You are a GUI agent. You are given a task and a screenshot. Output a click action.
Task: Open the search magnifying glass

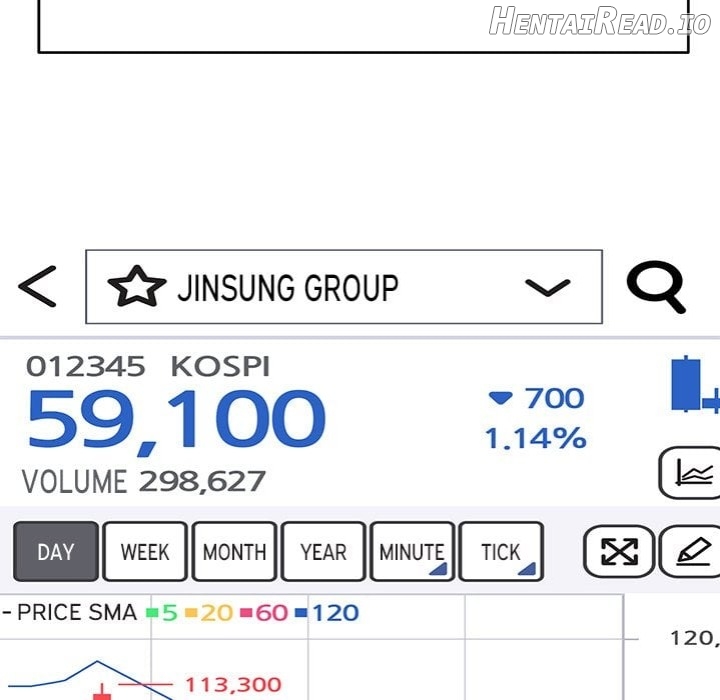click(657, 287)
